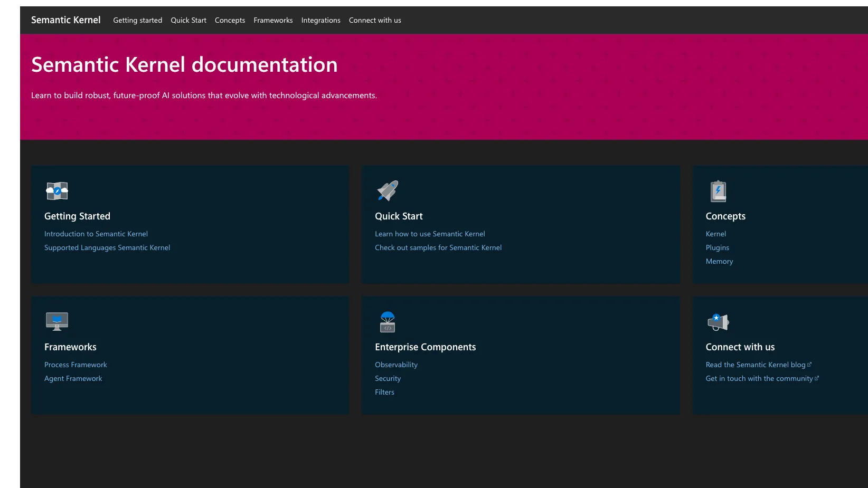The height and width of the screenshot is (488, 868).
Task: Click external link icon after Semantic Kernel blog
Action: (x=809, y=365)
